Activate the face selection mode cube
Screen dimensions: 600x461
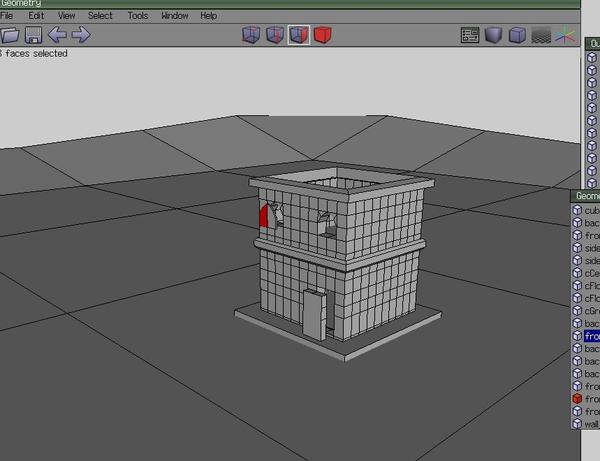click(299, 35)
